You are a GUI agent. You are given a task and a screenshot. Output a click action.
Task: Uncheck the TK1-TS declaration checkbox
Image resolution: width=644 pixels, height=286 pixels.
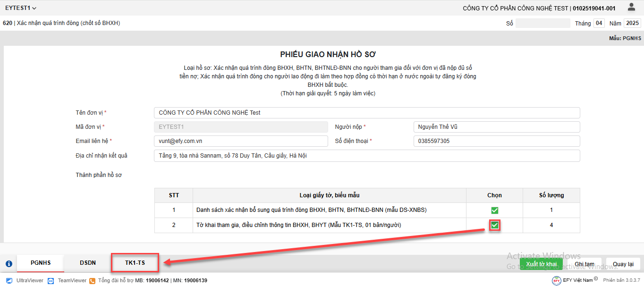(x=494, y=225)
